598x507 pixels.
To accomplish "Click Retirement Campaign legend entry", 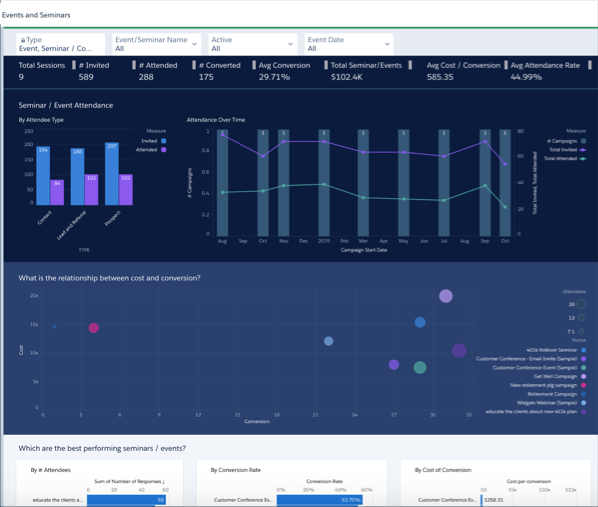I will (557, 394).
